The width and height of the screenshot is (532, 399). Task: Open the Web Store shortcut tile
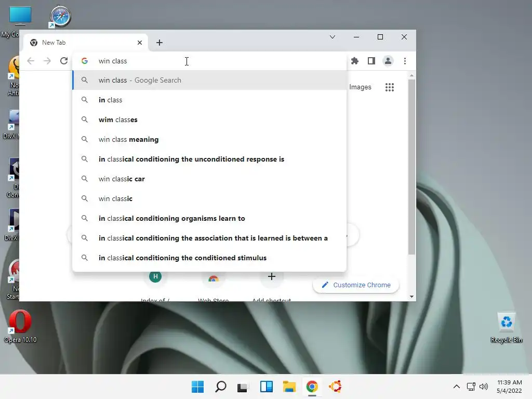213,287
